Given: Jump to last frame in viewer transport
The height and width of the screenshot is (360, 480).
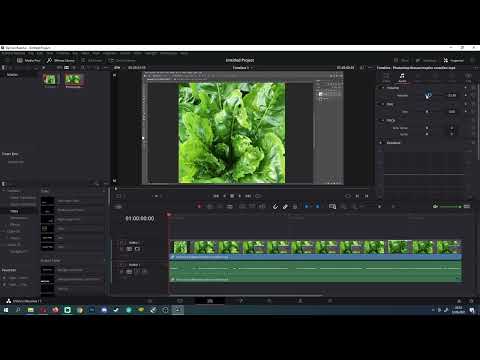Looking at the screenshot, I should (x=248, y=196).
